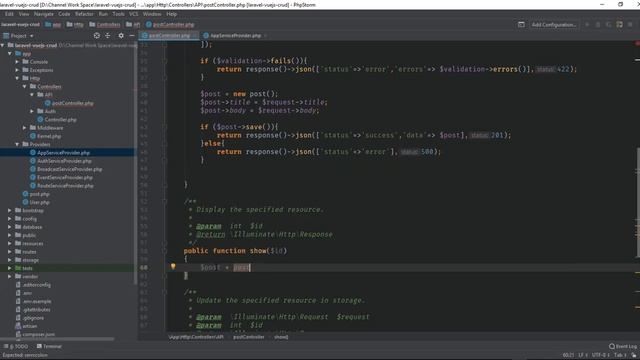The image size is (640, 360).
Task: Click the postController.php file icon in tree
Action: point(47,103)
